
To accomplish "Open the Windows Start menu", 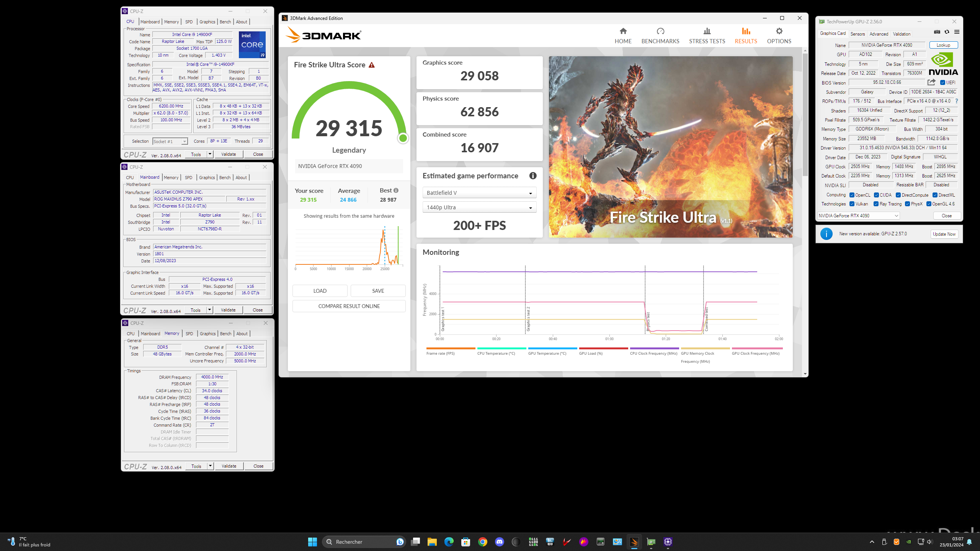I will (312, 541).
